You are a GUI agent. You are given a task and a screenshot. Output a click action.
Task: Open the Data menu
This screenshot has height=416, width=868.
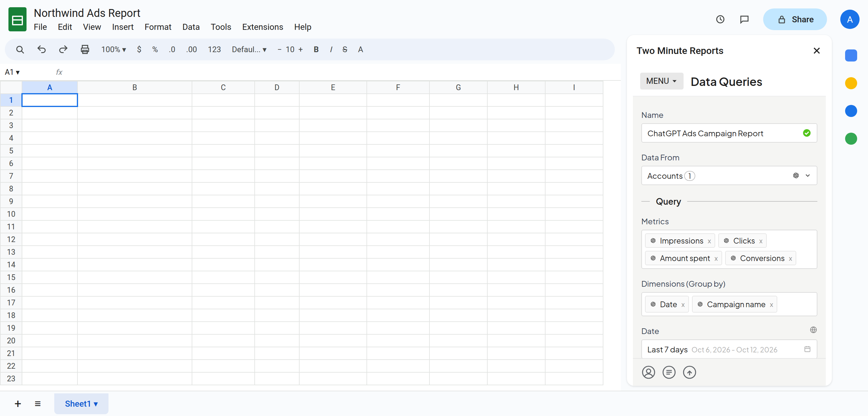[191, 27]
